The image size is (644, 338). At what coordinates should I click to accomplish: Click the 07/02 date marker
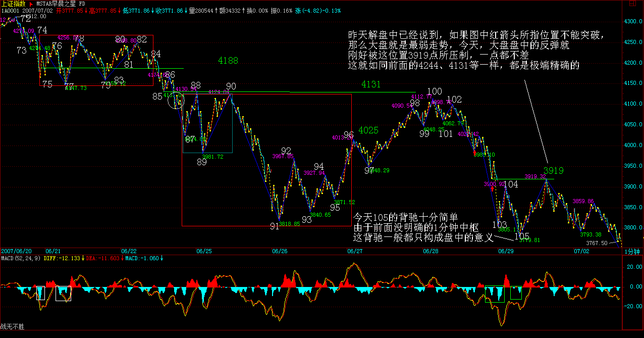581,251
